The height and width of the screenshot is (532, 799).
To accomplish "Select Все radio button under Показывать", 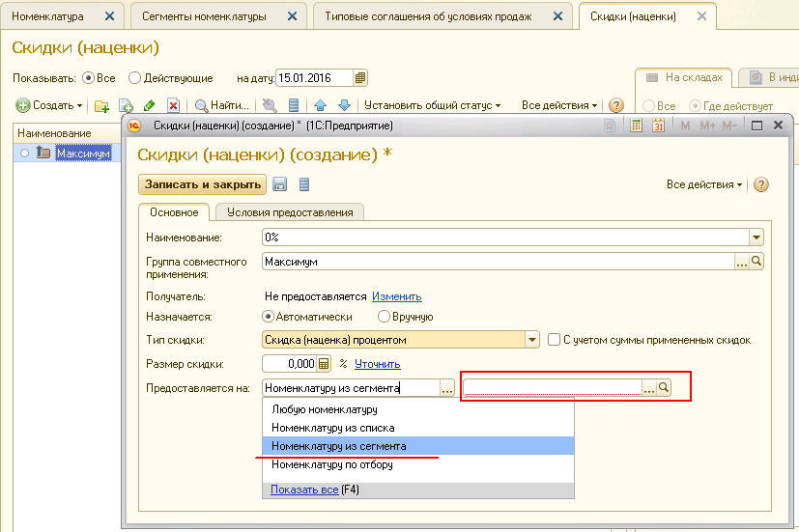I will click(89, 78).
